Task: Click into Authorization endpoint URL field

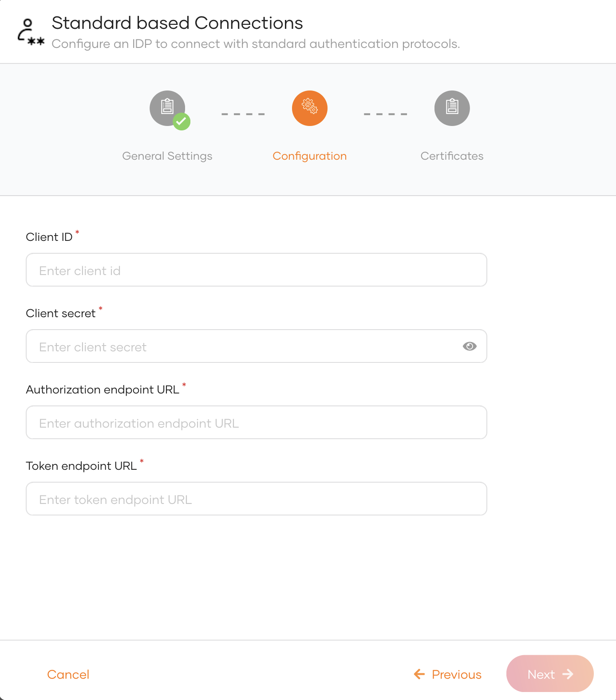Action: point(256,422)
